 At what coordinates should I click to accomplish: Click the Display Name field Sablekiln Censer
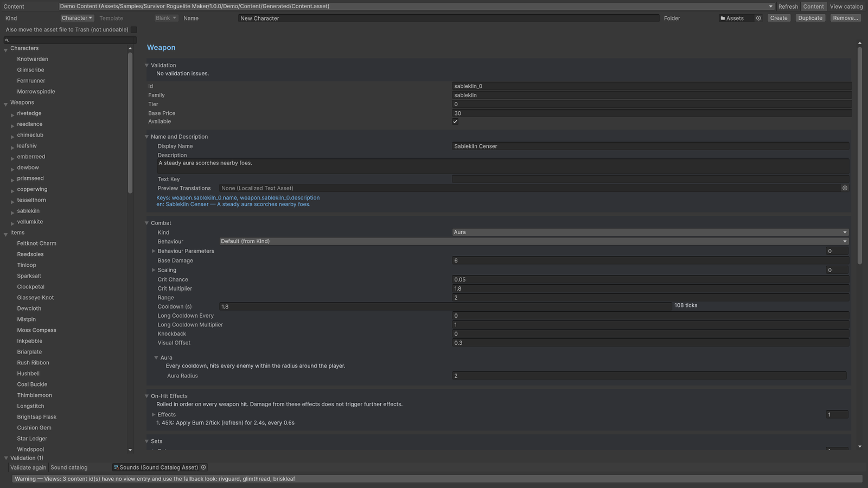[650, 146]
